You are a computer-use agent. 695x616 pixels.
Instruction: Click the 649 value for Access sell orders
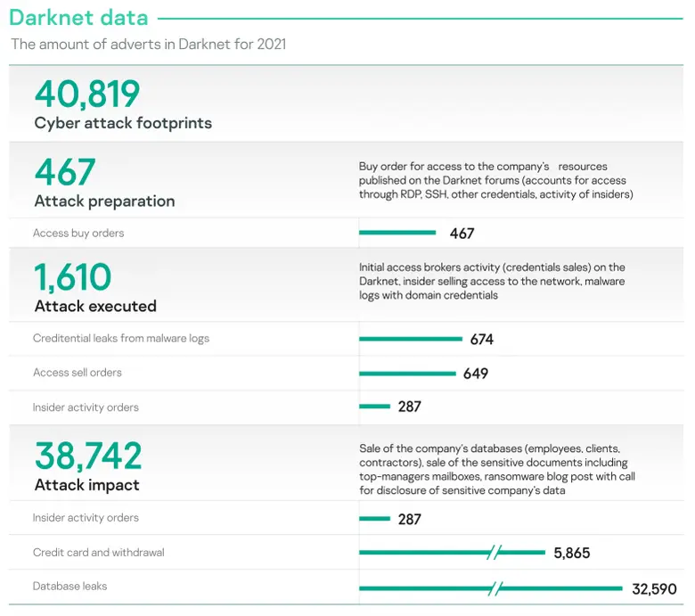pyautogui.click(x=476, y=374)
